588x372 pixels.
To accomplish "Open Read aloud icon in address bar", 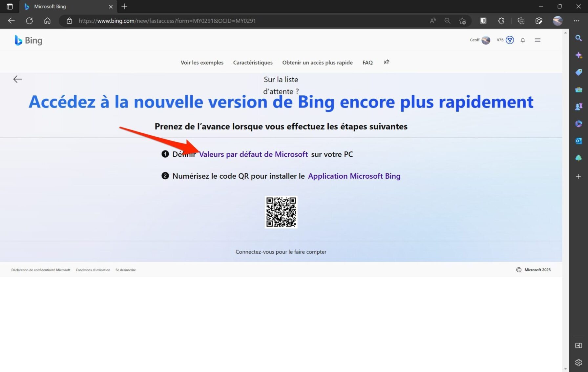I will pyautogui.click(x=433, y=21).
